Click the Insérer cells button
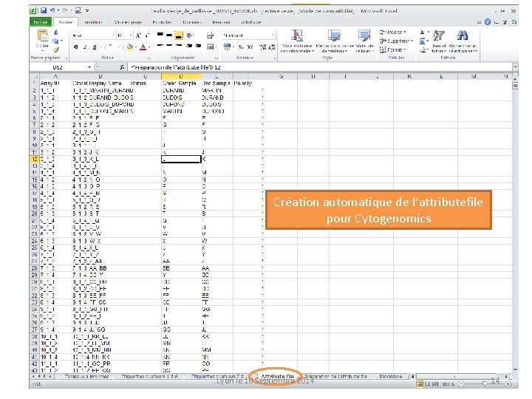532x399 pixels. tap(392, 33)
